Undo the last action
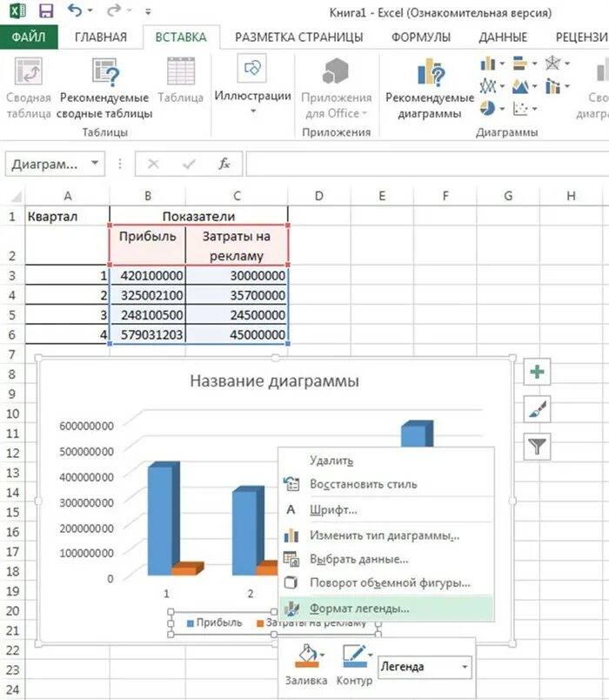Viewport: 609px width, 700px height. click(75, 10)
